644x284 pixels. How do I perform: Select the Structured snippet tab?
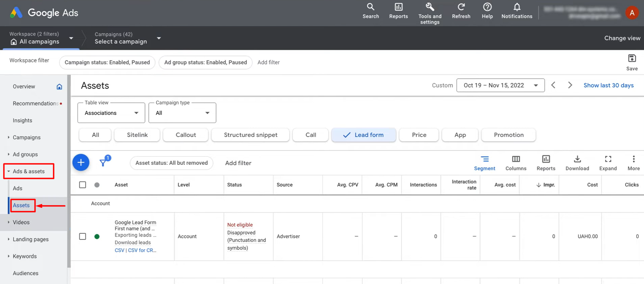(250, 135)
